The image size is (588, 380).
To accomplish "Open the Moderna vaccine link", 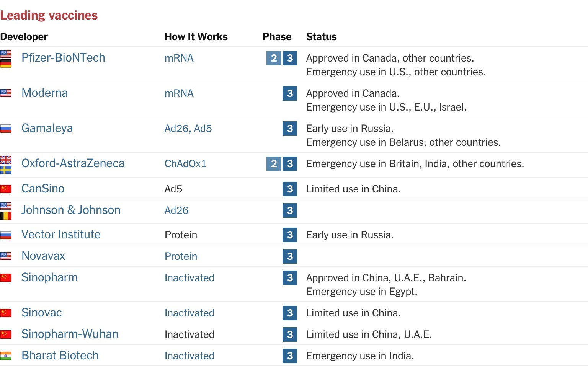I will click(44, 93).
